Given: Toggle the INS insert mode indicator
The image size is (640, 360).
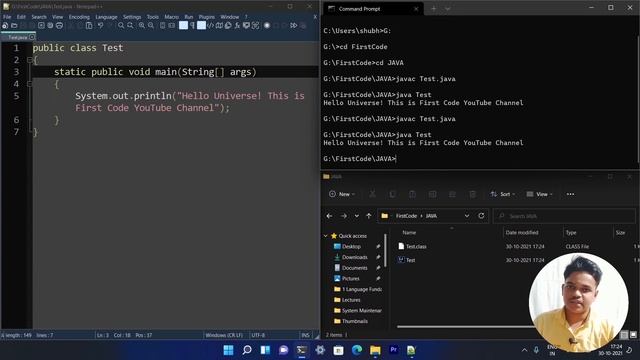Looking at the screenshot, I should click(305, 335).
